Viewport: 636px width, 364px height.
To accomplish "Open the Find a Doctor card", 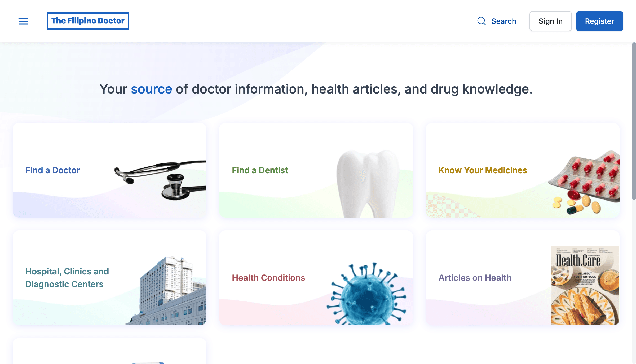I will point(109,170).
